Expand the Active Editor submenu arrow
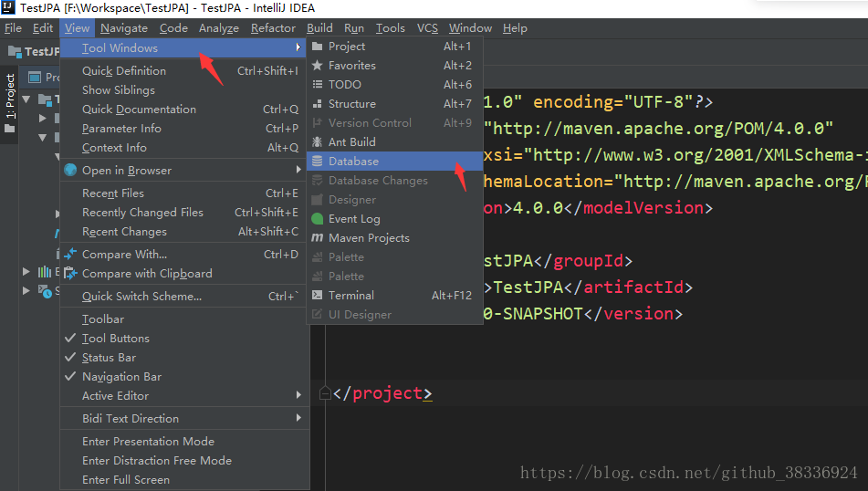This screenshot has height=491, width=868. pyautogui.click(x=298, y=395)
